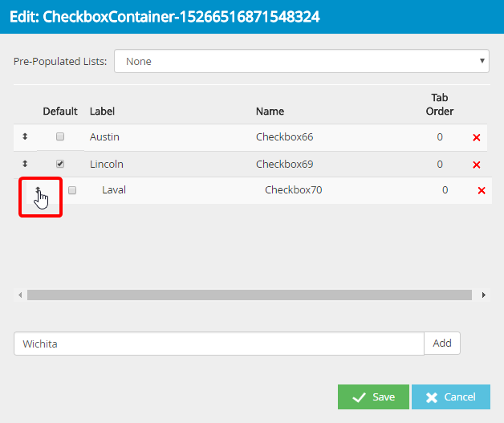Delete the Lincoln checkbox row

[x=477, y=165]
